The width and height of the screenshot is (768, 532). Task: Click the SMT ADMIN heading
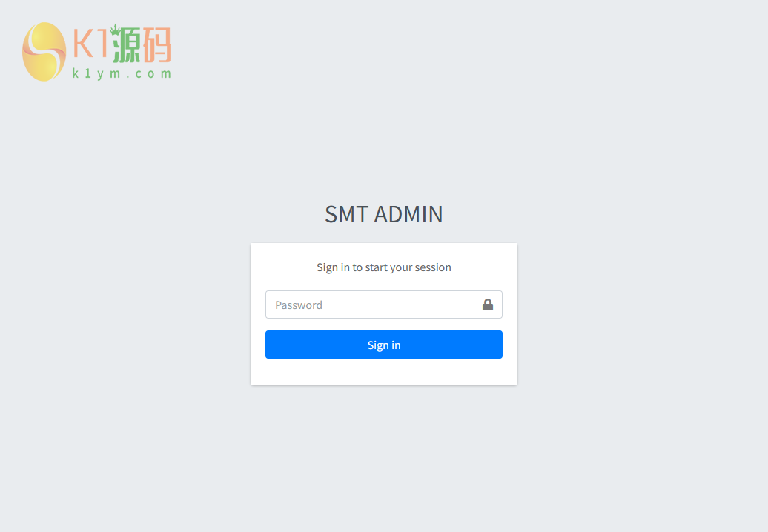[x=383, y=214]
